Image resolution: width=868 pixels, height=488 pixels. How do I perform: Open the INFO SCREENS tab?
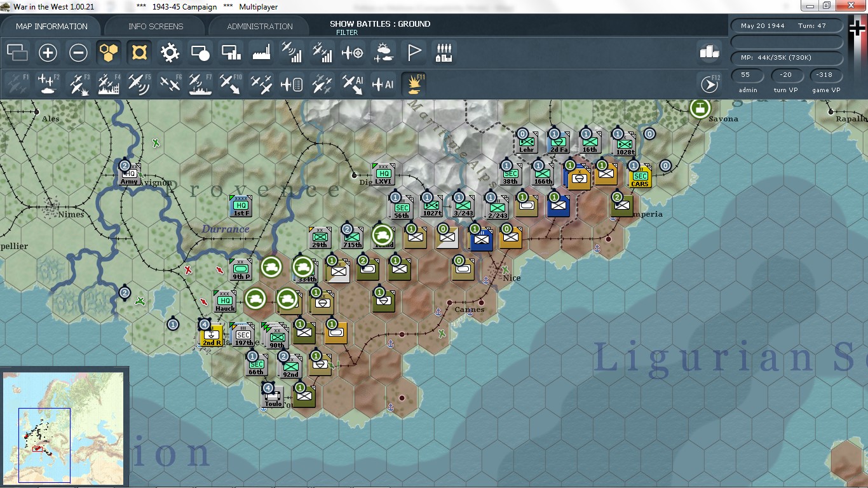click(x=156, y=26)
